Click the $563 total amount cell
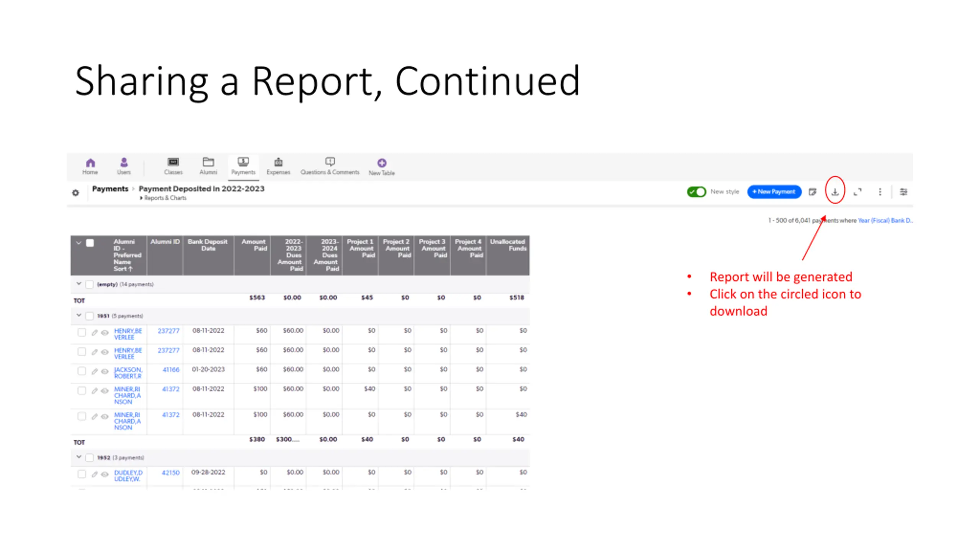 (x=257, y=298)
